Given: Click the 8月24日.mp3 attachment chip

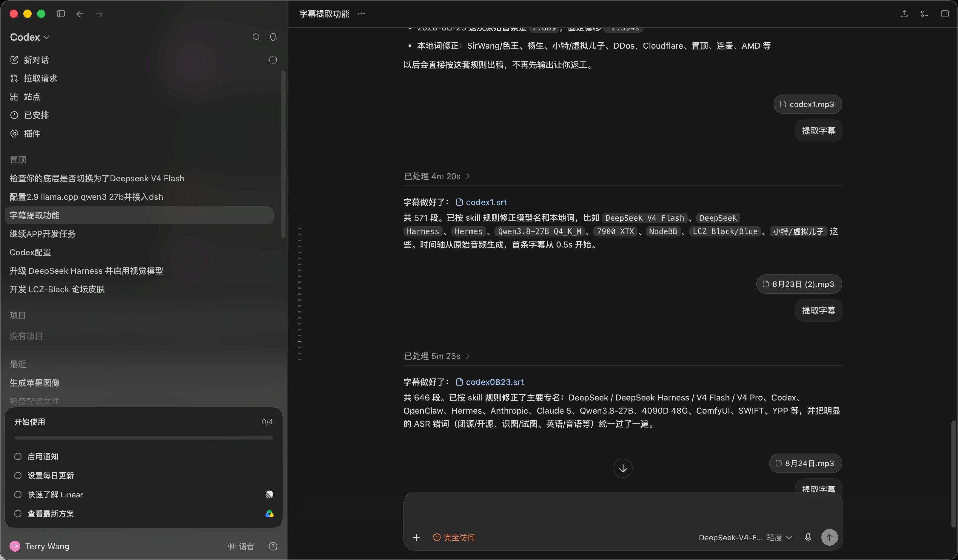Looking at the screenshot, I should tap(805, 463).
